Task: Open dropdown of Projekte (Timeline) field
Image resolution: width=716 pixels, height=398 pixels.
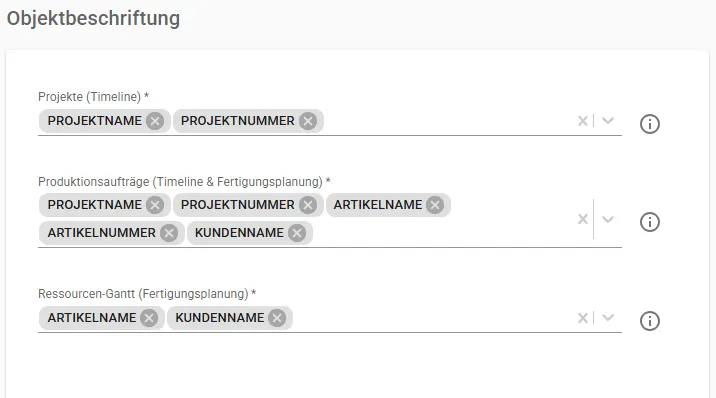Action: click(608, 121)
